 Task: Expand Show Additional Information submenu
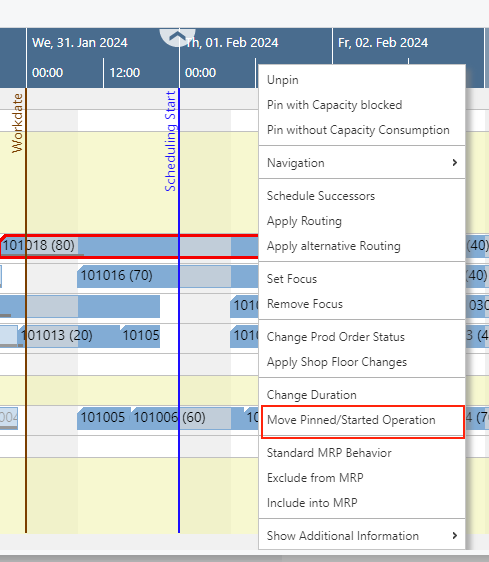(x=362, y=536)
